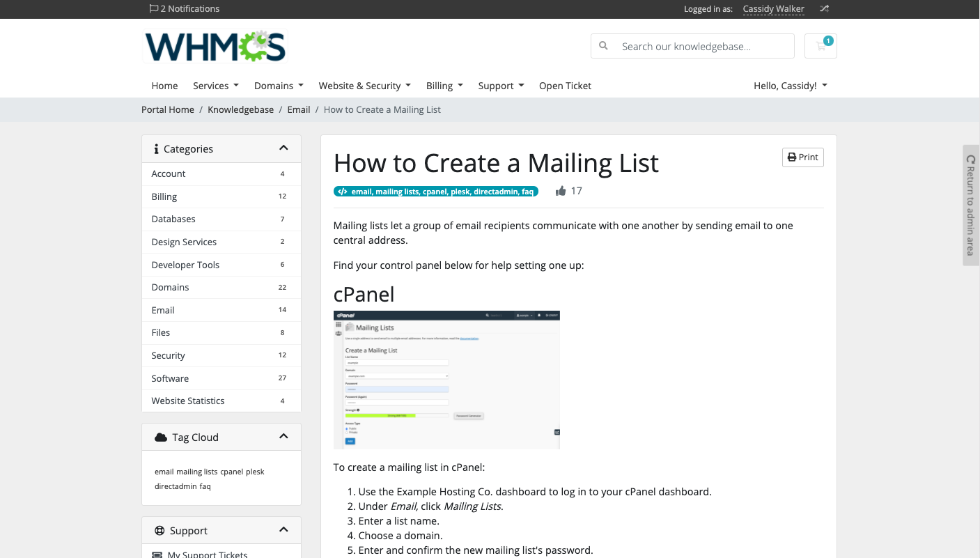Image resolution: width=980 pixels, height=558 pixels.
Task: Click the WHMCS logo
Action: point(215,47)
